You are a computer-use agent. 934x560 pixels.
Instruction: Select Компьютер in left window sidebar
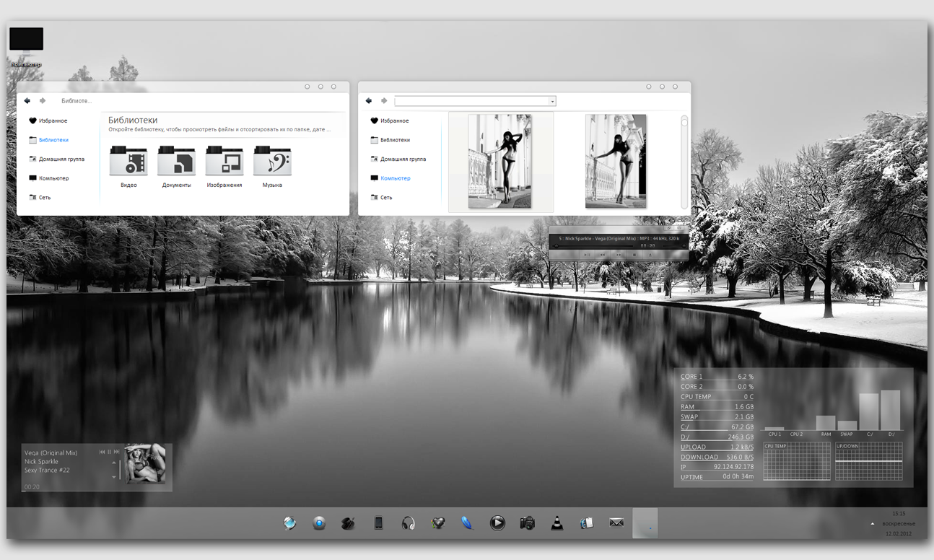(48, 178)
